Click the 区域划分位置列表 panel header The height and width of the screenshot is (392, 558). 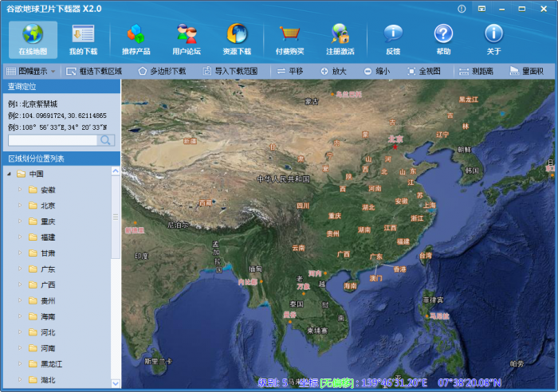point(61,159)
